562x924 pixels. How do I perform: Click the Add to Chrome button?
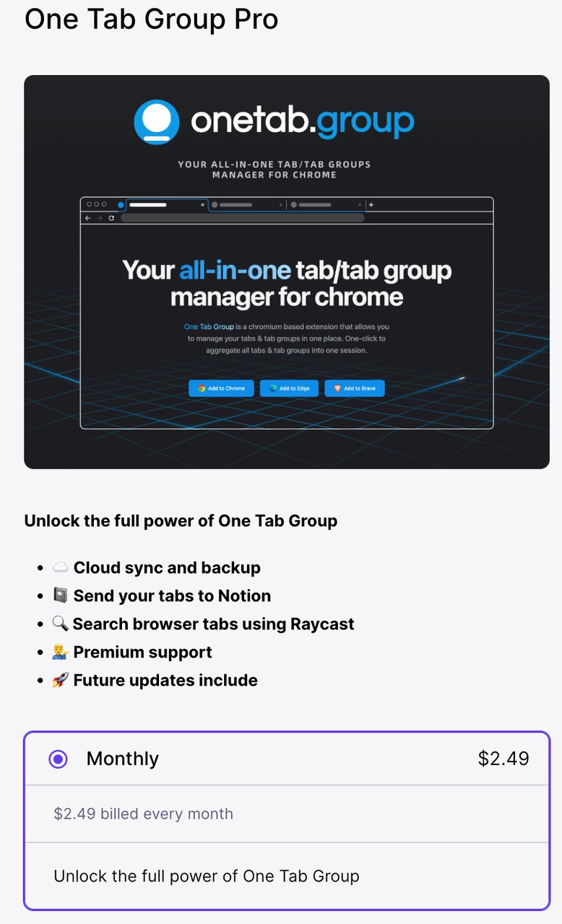pyautogui.click(x=221, y=388)
